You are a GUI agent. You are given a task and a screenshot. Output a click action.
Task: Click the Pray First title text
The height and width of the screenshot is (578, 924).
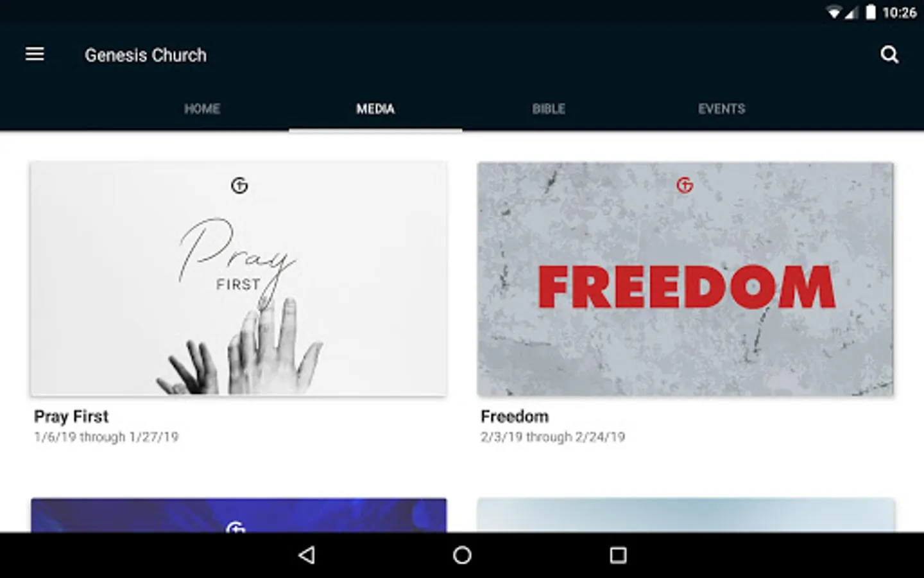click(x=71, y=417)
